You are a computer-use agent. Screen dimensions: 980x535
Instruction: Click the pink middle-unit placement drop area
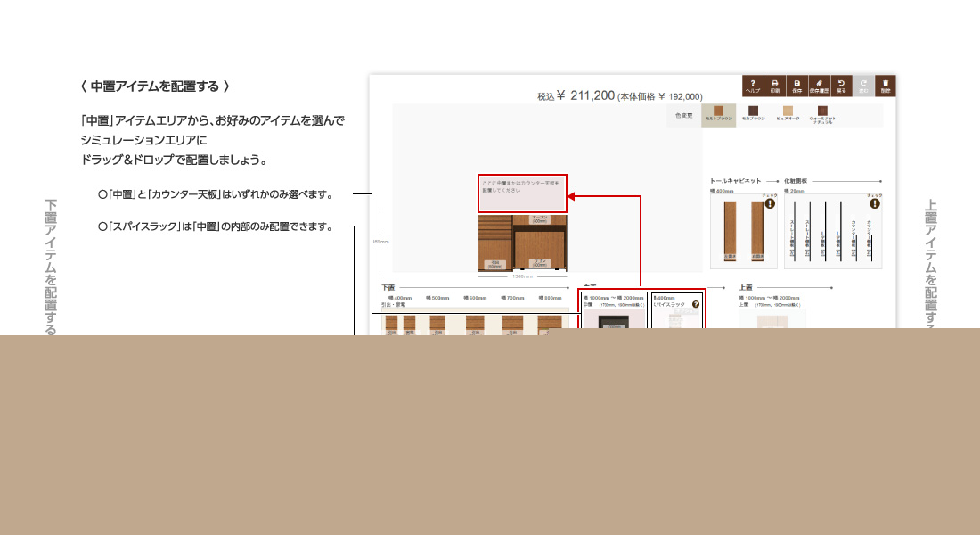[522, 193]
